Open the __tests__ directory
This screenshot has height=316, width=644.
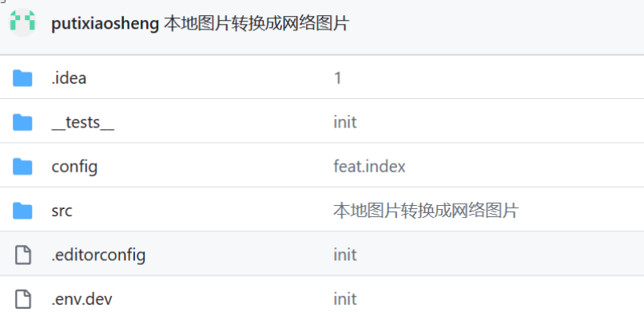(x=83, y=123)
